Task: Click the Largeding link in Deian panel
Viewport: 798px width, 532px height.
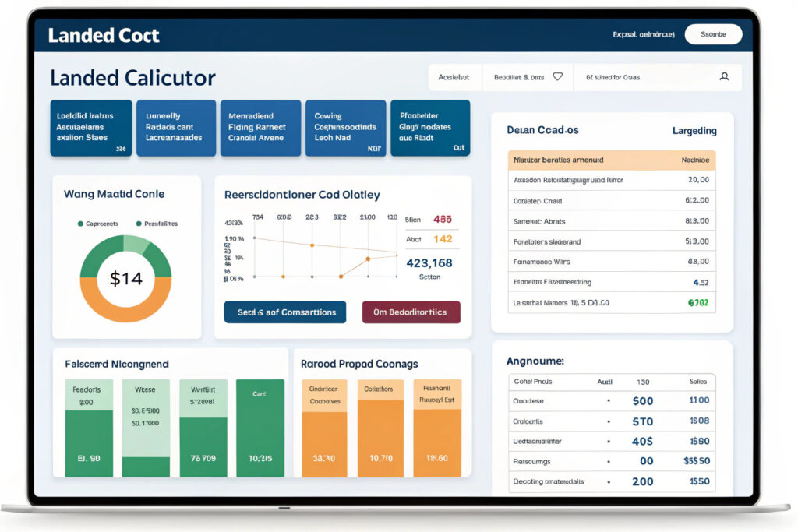Action: click(x=694, y=131)
